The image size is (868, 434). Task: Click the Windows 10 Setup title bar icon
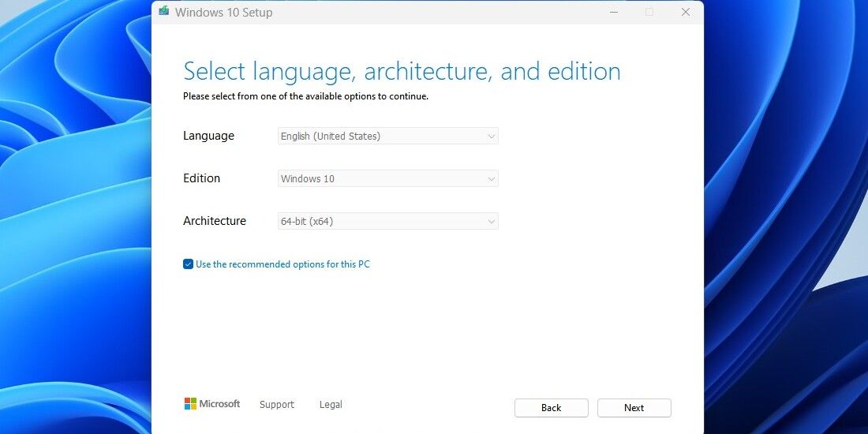click(163, 12)
